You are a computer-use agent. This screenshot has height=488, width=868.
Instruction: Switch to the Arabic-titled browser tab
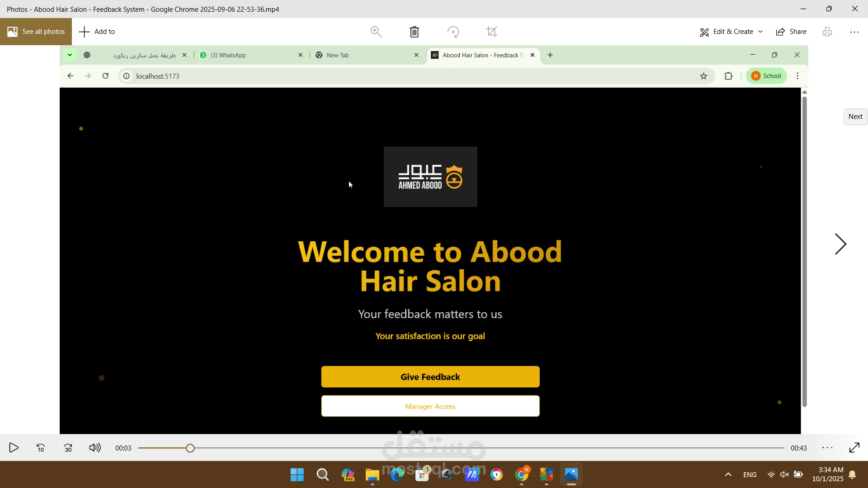[x=136, y=55]
